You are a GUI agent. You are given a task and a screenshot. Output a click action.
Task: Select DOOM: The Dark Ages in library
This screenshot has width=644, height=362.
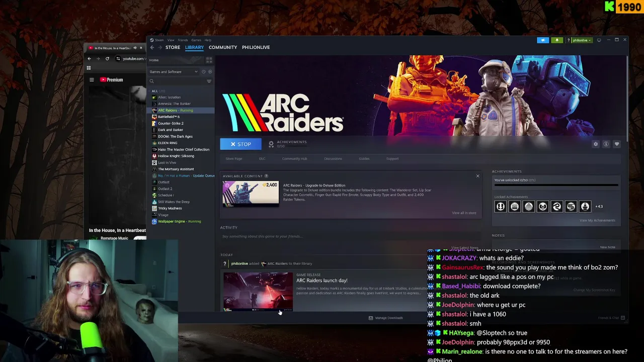[x=175, y=137]
